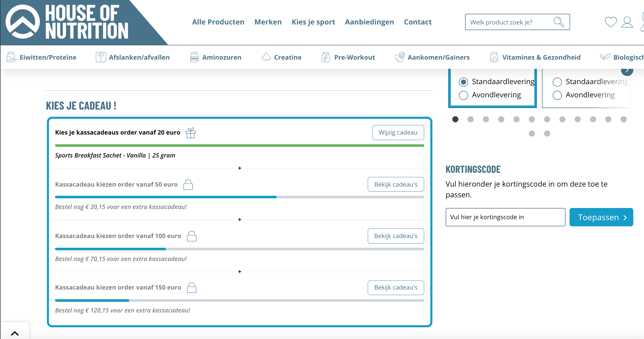
Task: Click the search magnifier icon
Action: [x=558, y=22]
